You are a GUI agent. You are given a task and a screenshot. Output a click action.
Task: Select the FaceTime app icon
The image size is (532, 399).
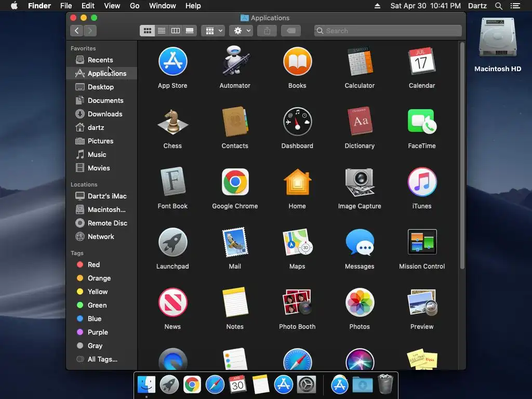tap(422, 121)
